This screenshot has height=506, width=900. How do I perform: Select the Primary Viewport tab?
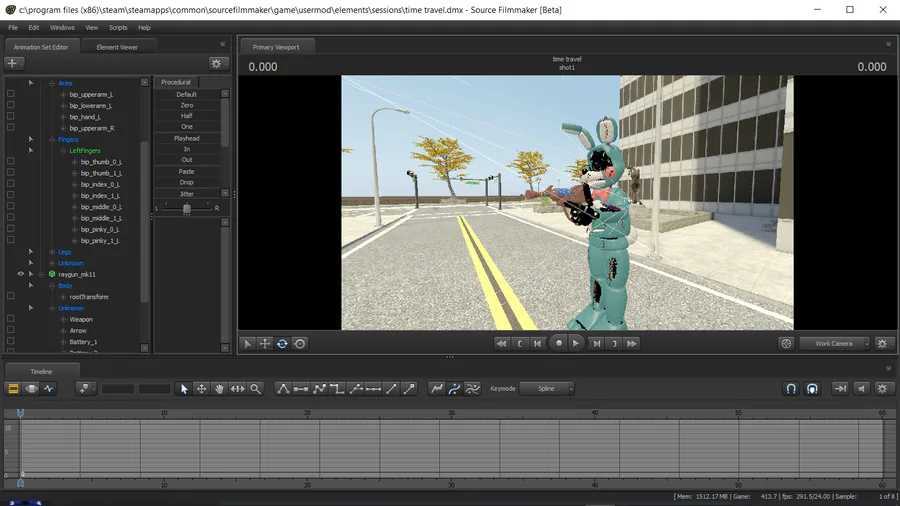click(x=276, y=47)
